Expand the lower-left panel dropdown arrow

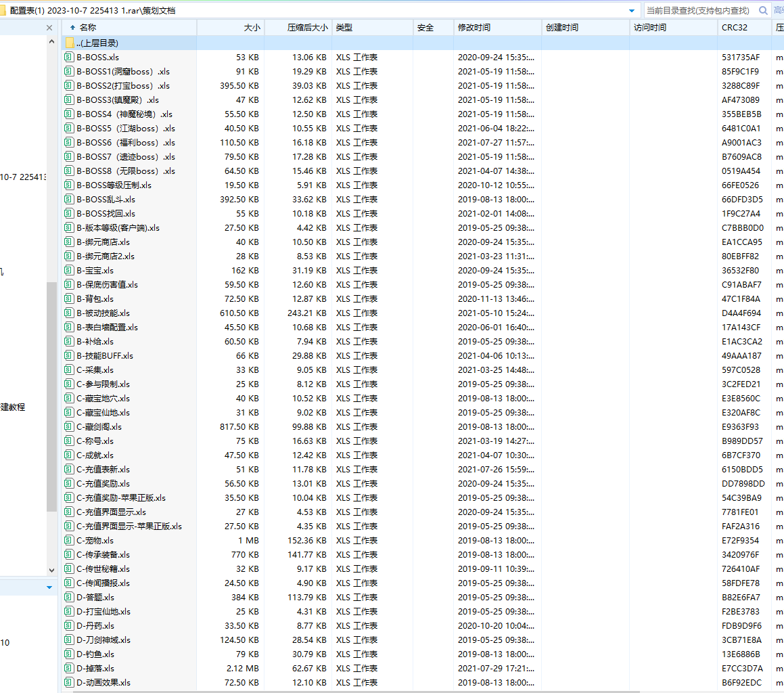tap(49, 587)
